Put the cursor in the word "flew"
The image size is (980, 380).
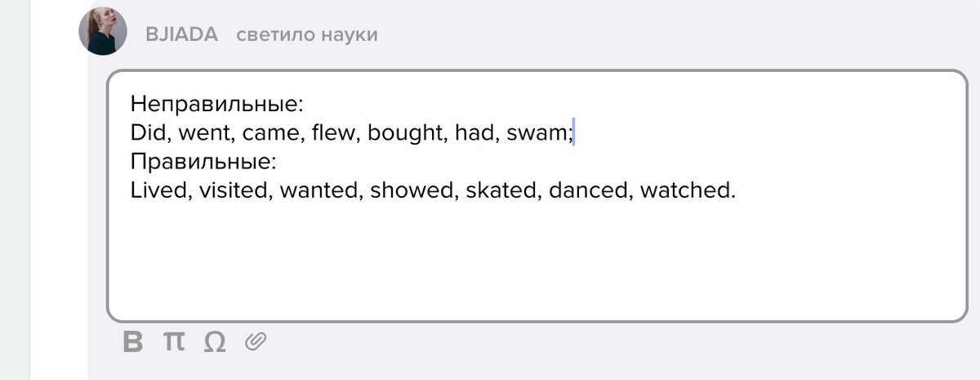(334, 132)
